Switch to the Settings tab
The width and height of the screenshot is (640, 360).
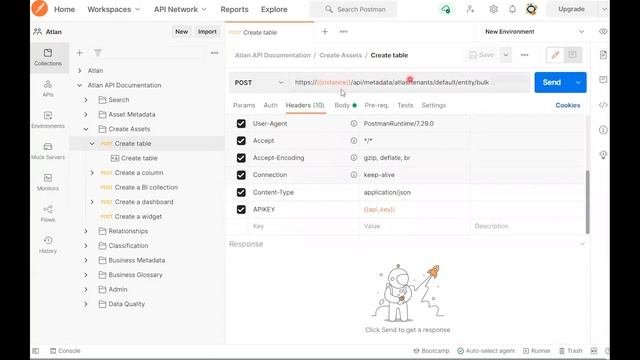(433, 105)
